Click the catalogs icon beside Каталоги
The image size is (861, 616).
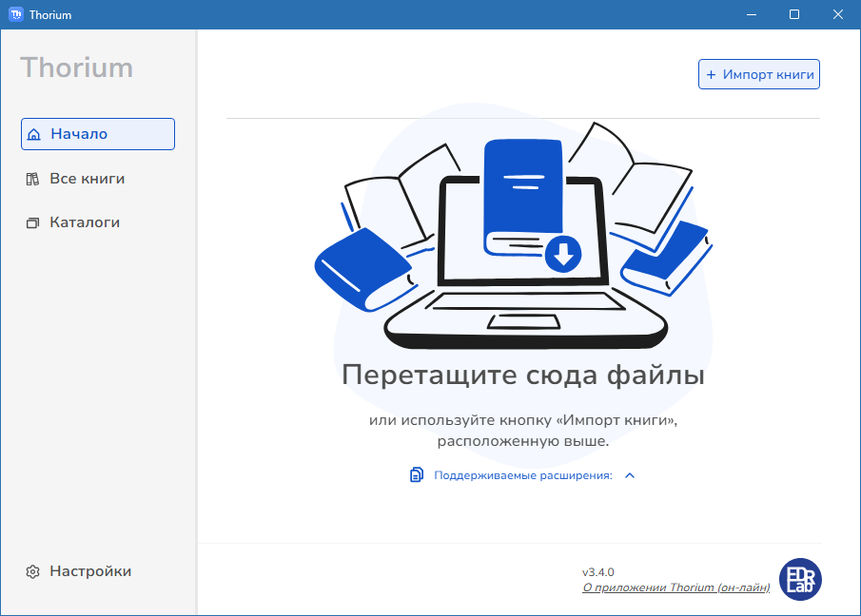[x=33, y=222]
